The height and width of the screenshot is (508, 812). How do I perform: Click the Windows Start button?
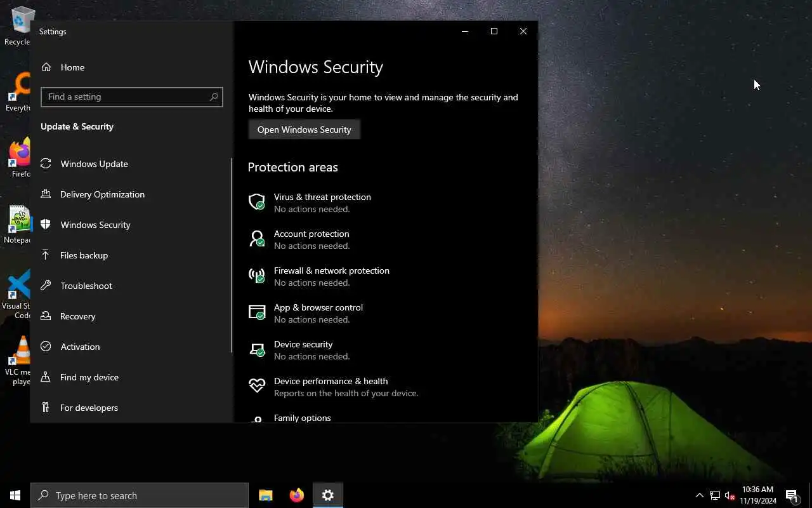tap(15, 495)
